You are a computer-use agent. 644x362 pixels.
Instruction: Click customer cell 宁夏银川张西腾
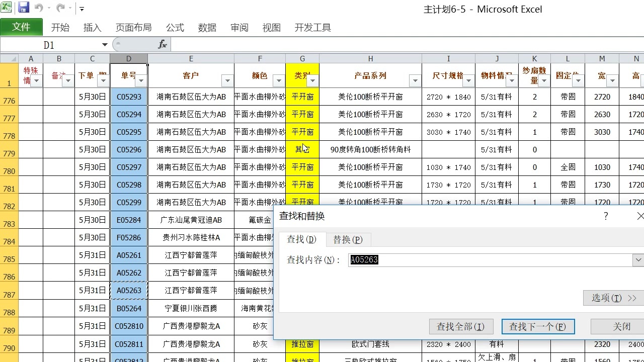(191, 308)
